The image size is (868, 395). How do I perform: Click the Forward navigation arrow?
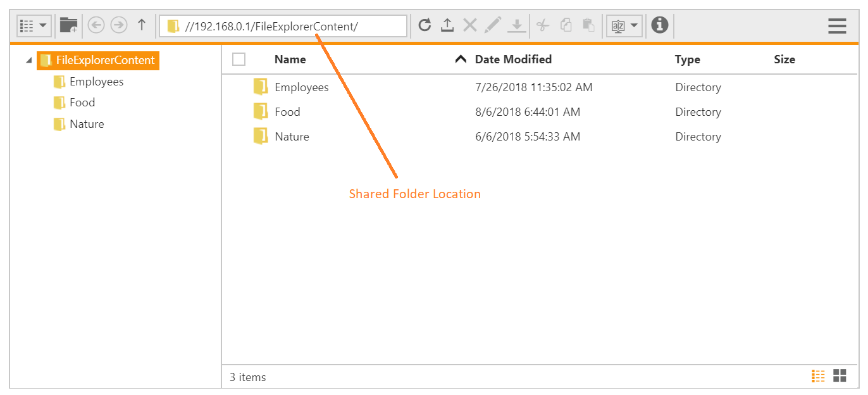(118, 25)
